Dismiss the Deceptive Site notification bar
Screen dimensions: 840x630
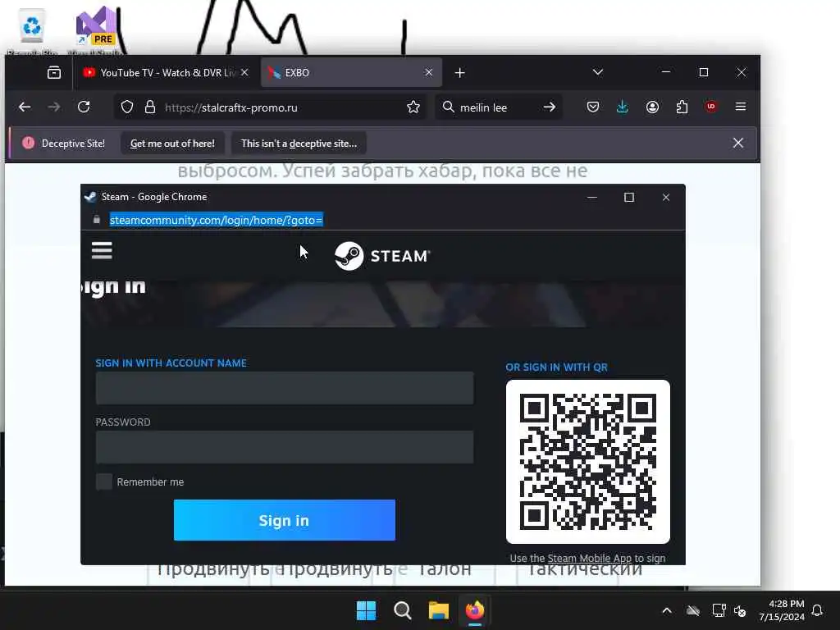click(737, 143)
